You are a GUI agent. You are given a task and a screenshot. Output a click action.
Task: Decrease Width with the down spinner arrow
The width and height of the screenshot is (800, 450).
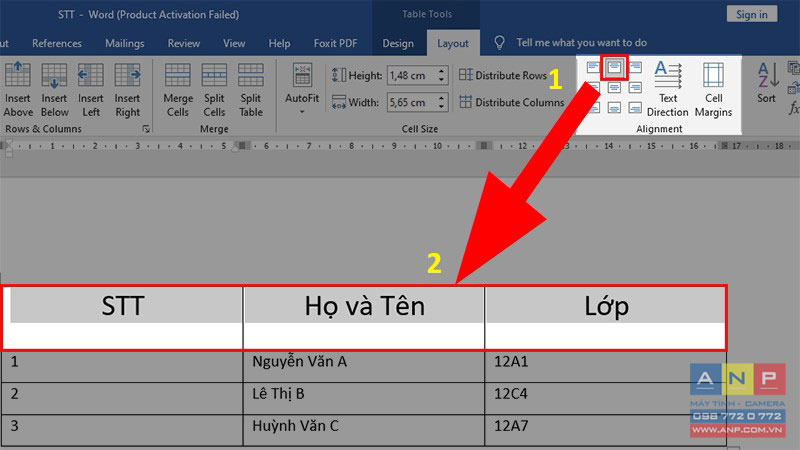pos(442,107)
